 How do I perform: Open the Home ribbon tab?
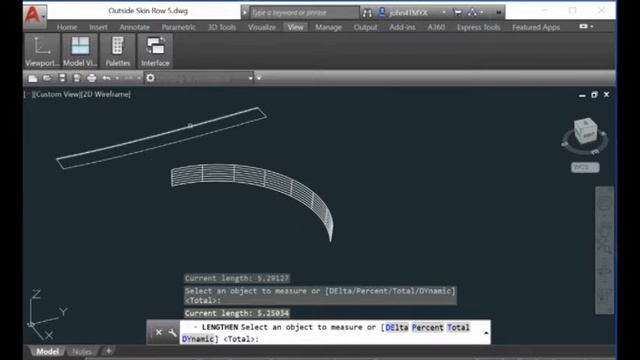pyautogui.click(x=67, y=27)
